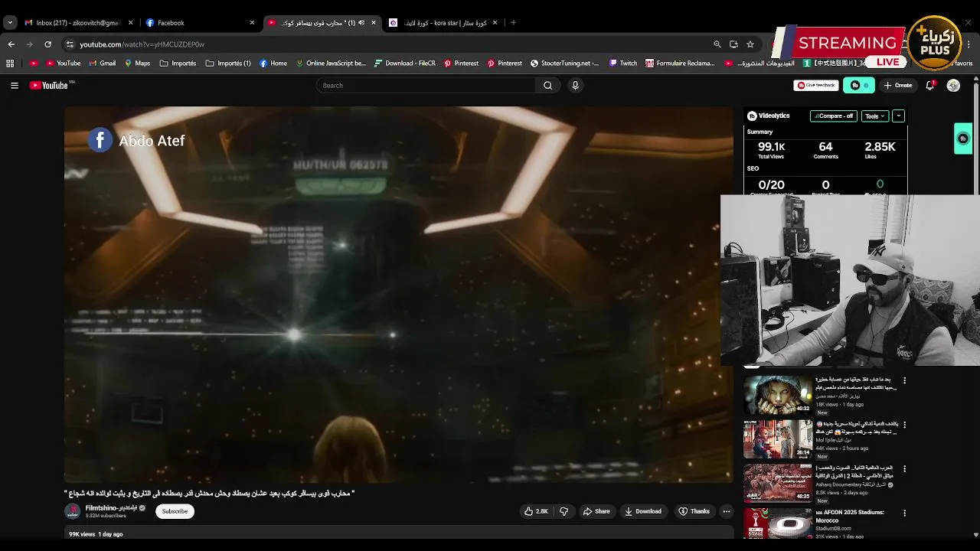The width and height of the screenshot is (980, 551).
Task: Open the YouTube guide hamburger menu
Action: pos(14,86)
